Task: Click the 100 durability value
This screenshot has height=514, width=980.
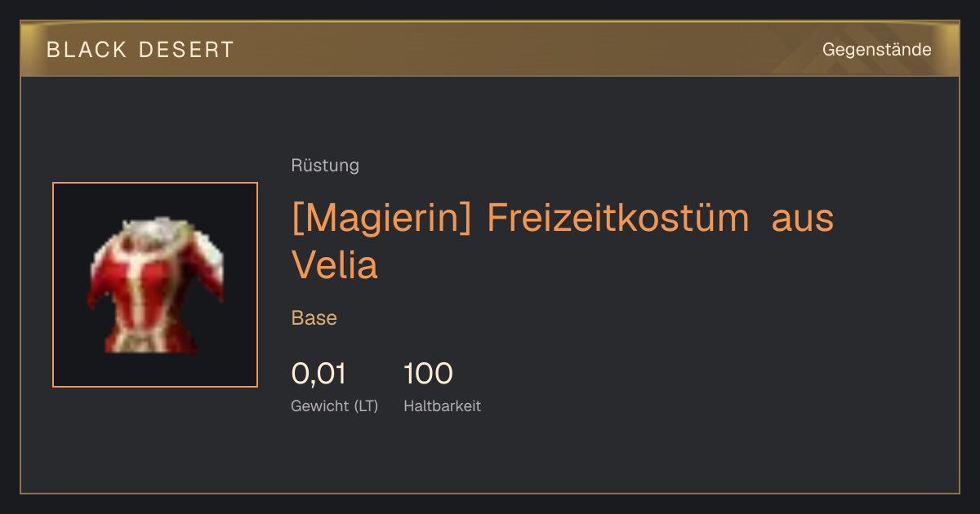Action: (428, 374)
